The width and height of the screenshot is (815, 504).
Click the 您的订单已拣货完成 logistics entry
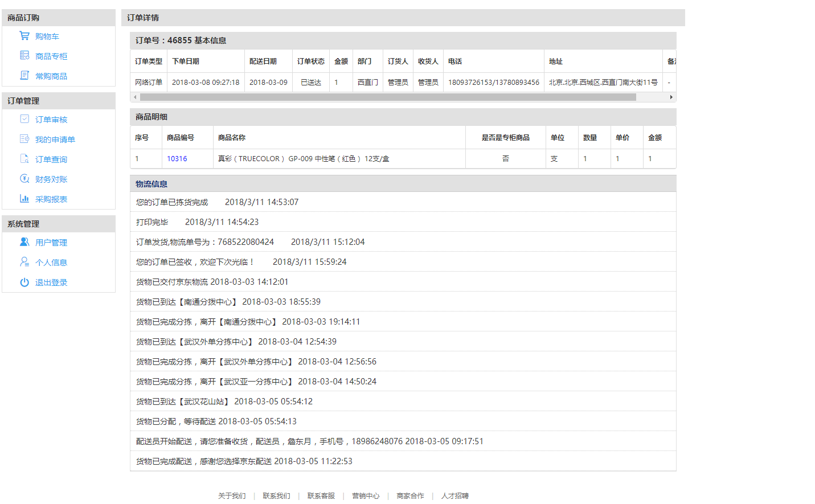[403, 202]
